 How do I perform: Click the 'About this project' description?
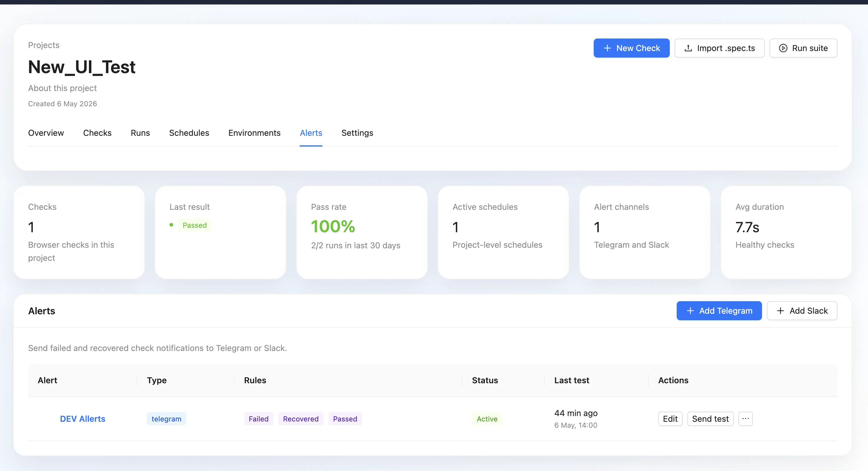click(62, 88)
